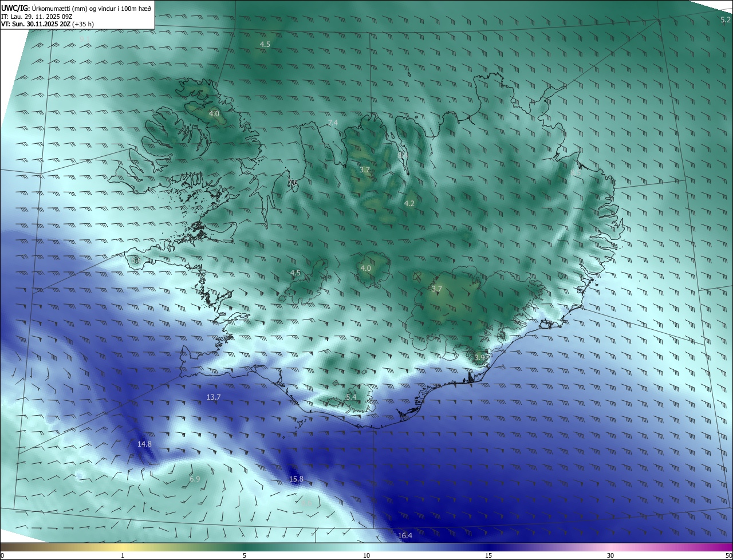This screenshot has width=733, height=560.
Task: Click the 6.9 precipitation value label
Action: point(195,479)
